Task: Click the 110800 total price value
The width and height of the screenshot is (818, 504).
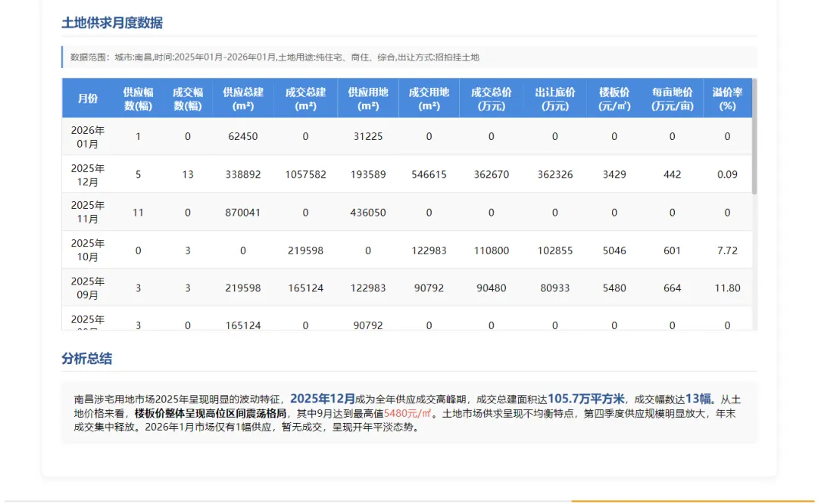Action: [x=491, y=250]
